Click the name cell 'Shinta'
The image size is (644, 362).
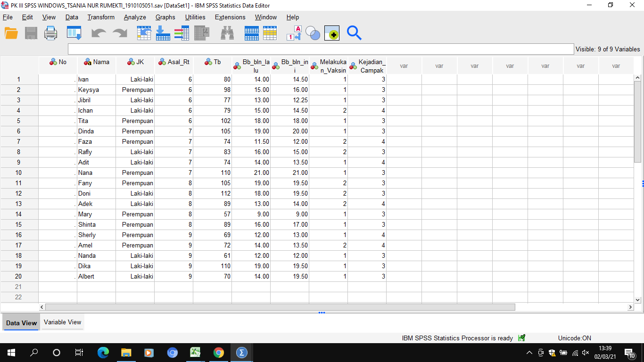(97, 224)
